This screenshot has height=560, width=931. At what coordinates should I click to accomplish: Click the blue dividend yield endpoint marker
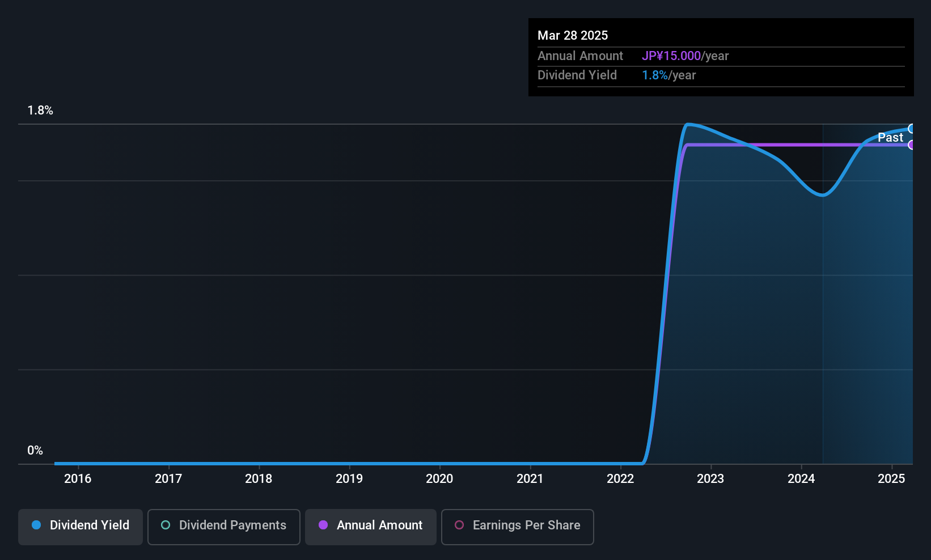pos(911,129)
